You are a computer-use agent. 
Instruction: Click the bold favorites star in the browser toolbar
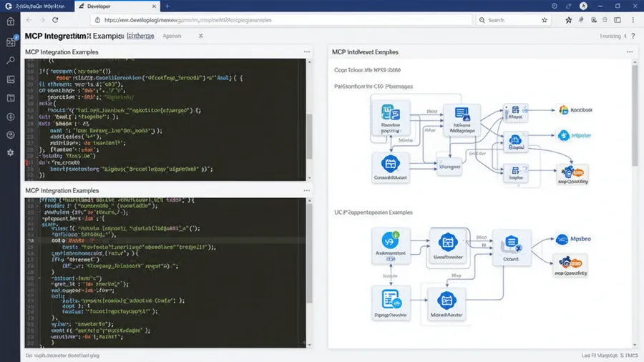568,20
